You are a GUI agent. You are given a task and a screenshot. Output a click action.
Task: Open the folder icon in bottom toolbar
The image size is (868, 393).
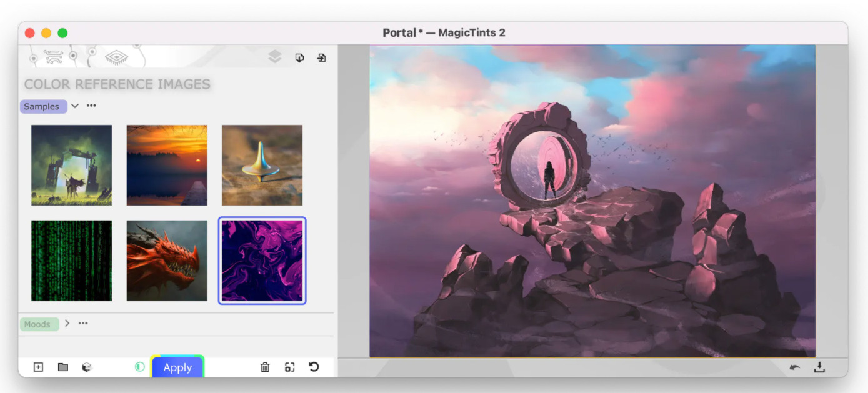(x=62, y=367)
